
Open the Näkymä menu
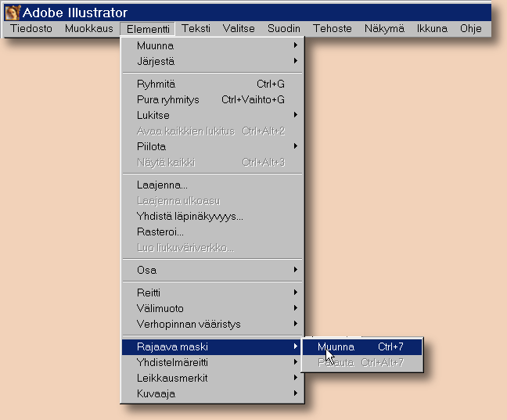point(384,29)
